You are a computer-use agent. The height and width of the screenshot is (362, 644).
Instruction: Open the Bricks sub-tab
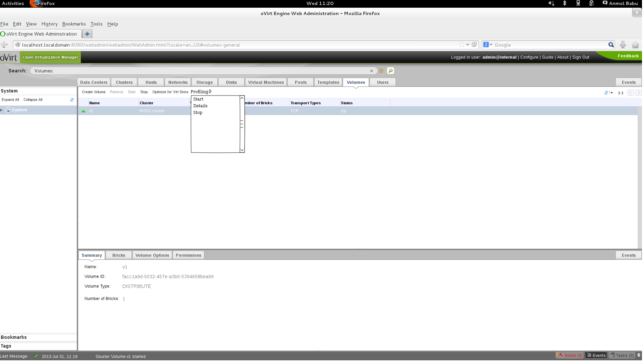pyautogui.click(x=119, y=255)
